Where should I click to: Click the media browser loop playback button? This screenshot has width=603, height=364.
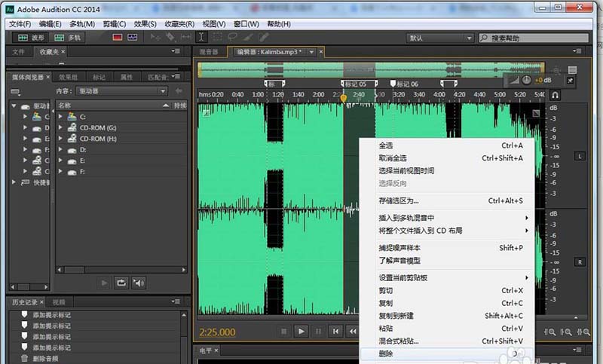(121, 283)
